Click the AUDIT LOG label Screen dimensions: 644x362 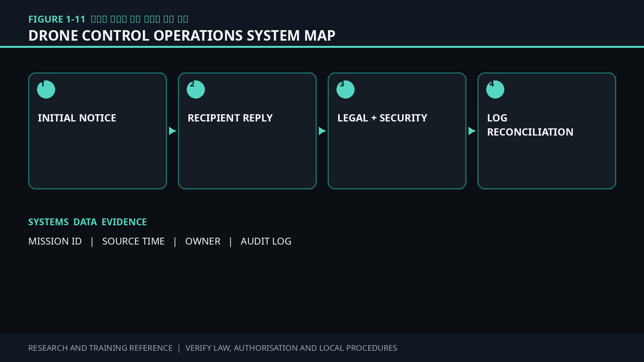pyautogui.click(x=266, y=241)
